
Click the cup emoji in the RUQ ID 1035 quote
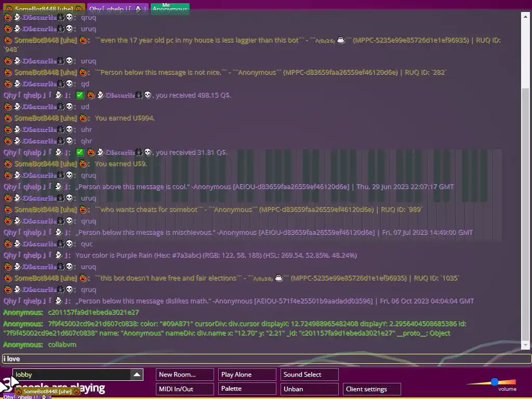click(x=279, y=278)
